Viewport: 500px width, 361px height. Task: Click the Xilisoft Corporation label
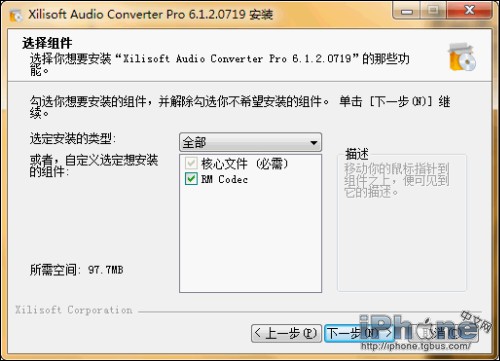pos(74,310)
